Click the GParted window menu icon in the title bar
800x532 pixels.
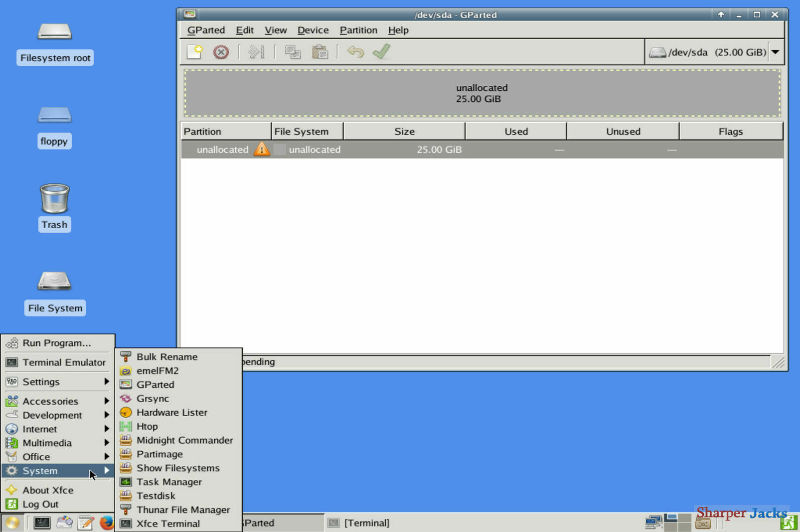tap(190, 15)
